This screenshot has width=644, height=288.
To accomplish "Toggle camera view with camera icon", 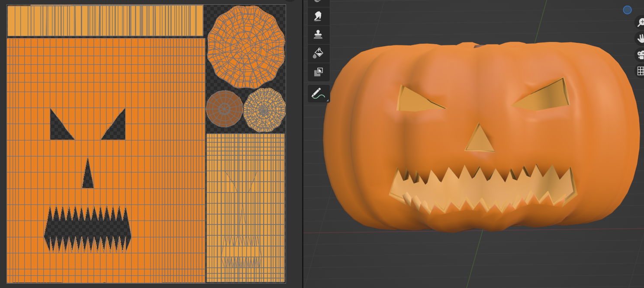I will pos(640,55).
